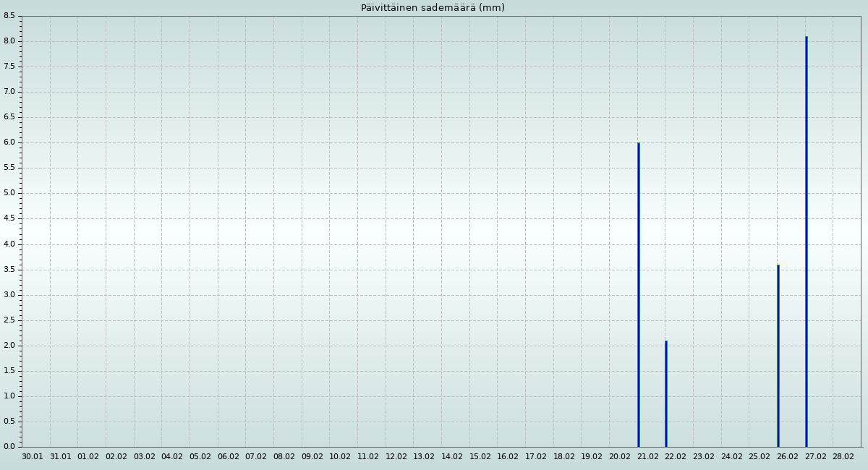Select the 27.02 date label
This screenshot has height=470, width=868.
[x=816, y=457]
